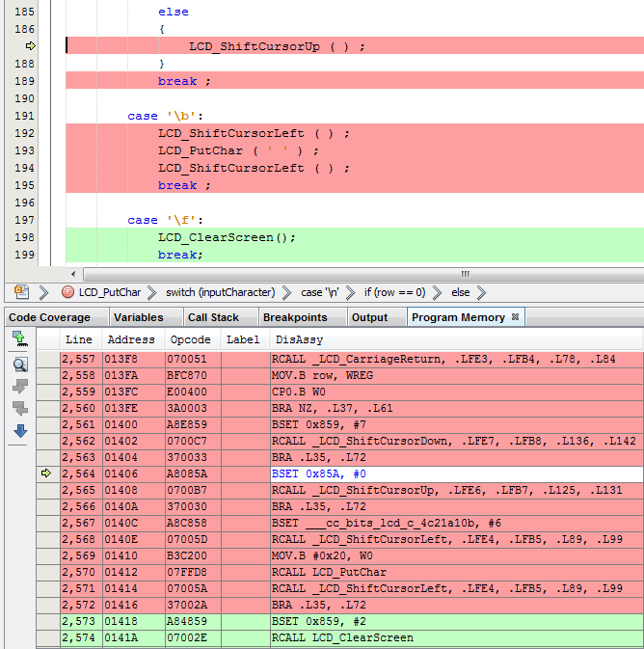Expand chevron after if (row == 0) breadcrumb

[437, 292]
